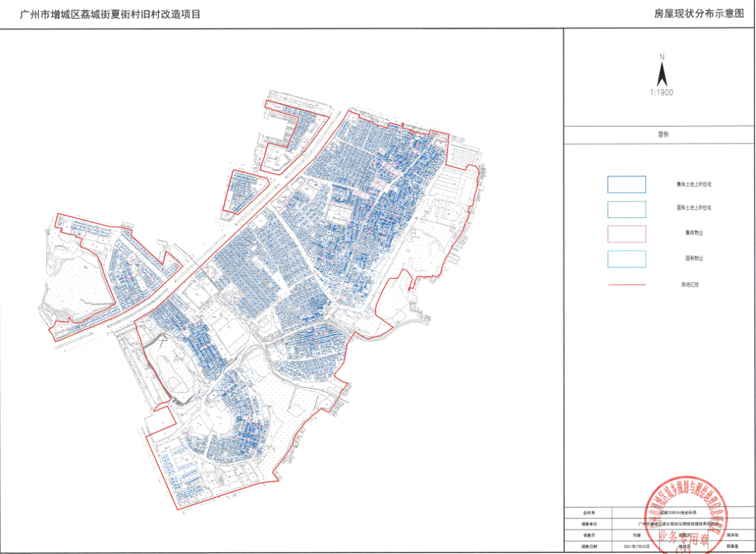
Task: Click the pink legend box for 集体物业
Action: tap(626, 234)
